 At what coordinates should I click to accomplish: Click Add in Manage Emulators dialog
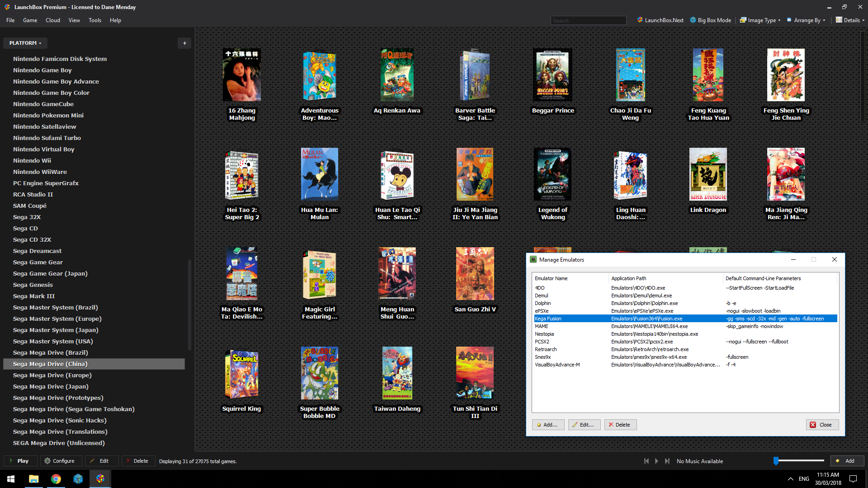coord(548,425)
